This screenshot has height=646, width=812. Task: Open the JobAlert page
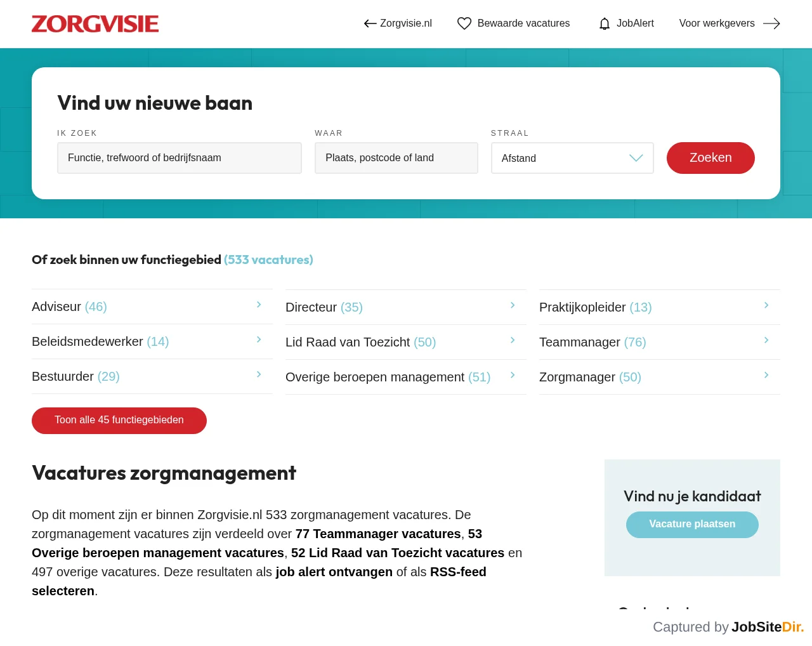pyautogui.click(x=635, y=23)
